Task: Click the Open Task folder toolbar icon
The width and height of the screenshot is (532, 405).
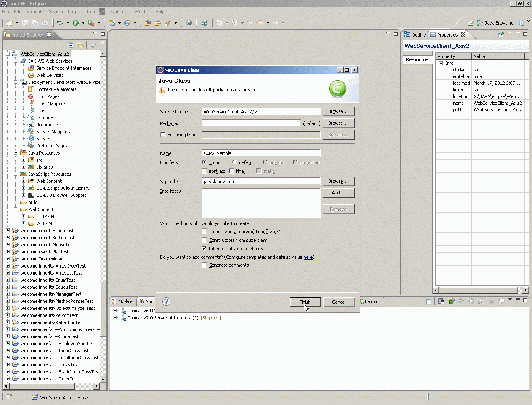Action: [158, 23]
